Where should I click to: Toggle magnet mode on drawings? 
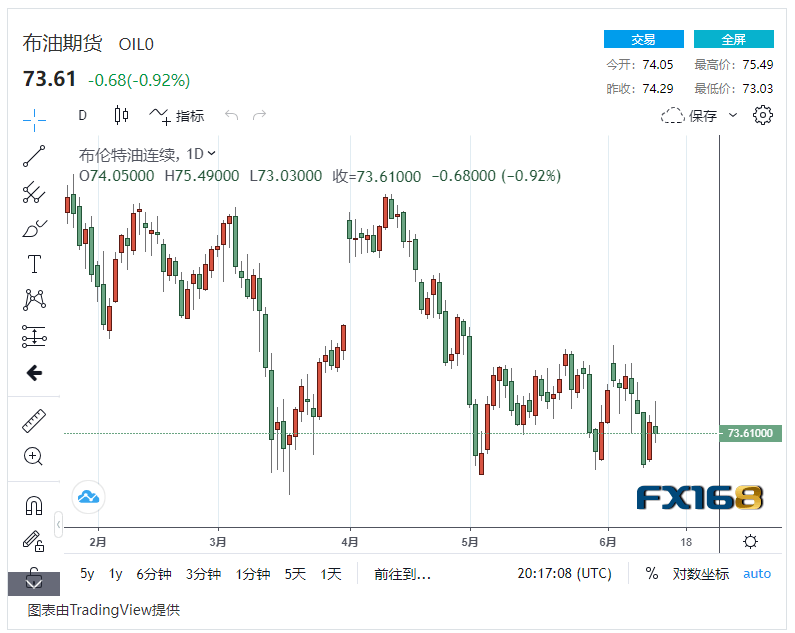click(x=34, y=506)
